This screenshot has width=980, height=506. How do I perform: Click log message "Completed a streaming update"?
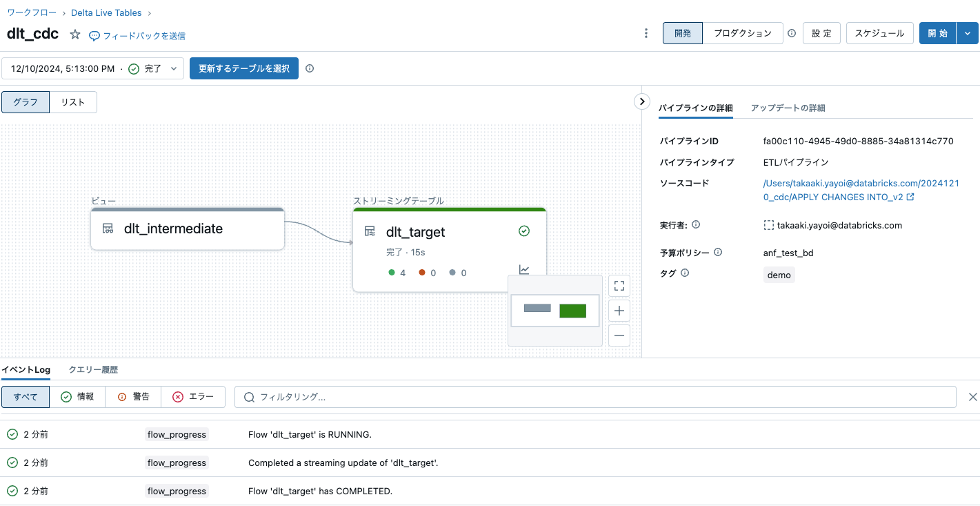pyautogui.click(x=343, y=463)
